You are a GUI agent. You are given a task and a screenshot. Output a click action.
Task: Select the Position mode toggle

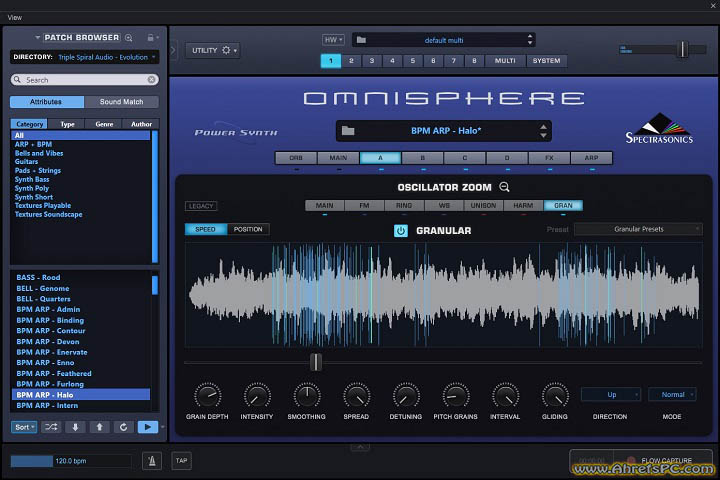(x=248, y=229)
